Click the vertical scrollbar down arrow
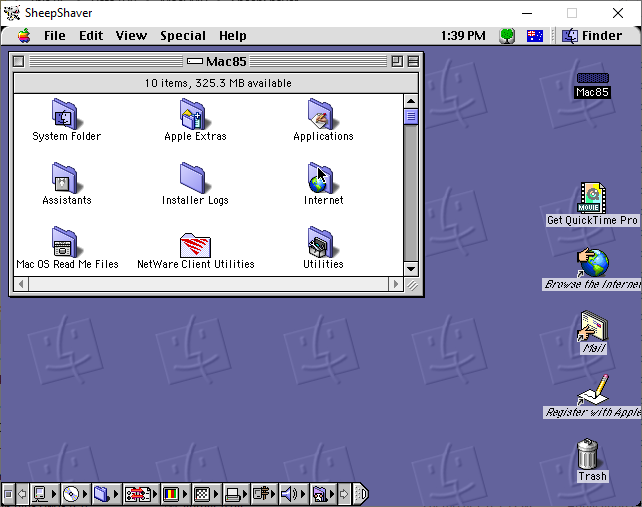The height and width of the screenshot is (507, 642). [411, 269]
